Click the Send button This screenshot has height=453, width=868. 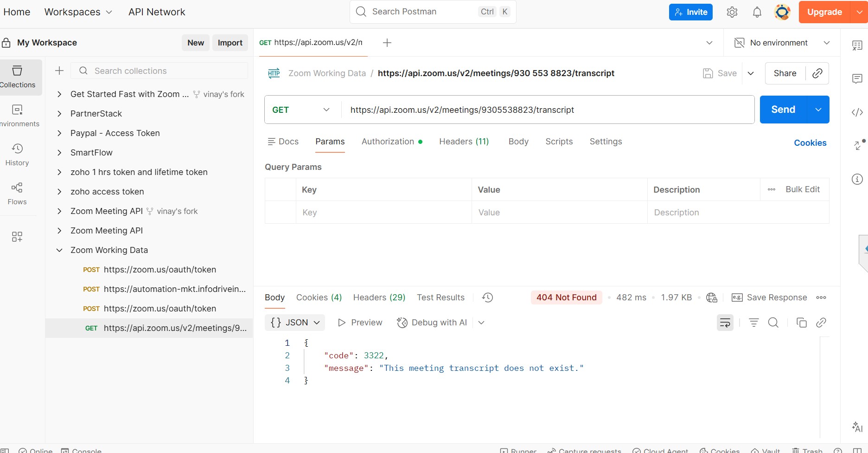pos(783,110)
